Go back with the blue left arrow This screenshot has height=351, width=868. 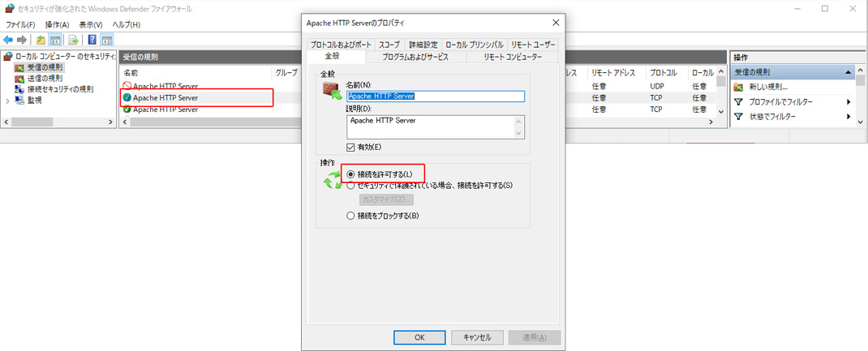coord(8,40)
